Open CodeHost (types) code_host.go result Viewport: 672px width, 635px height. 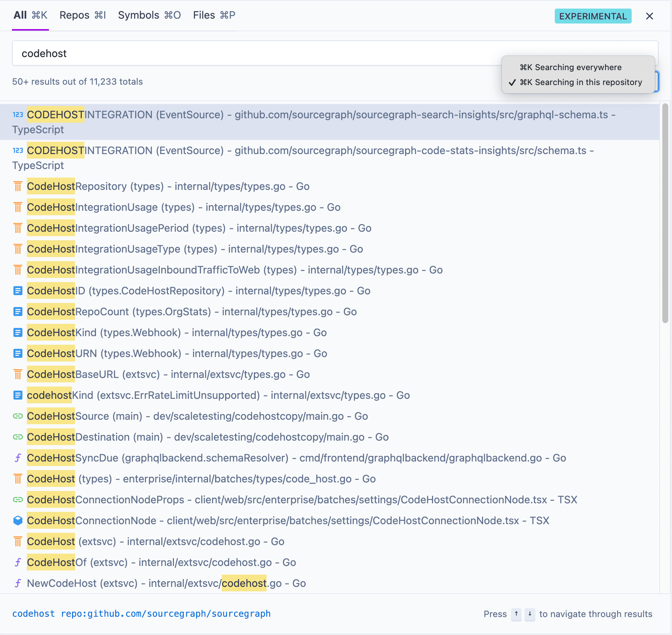(330, 479)
